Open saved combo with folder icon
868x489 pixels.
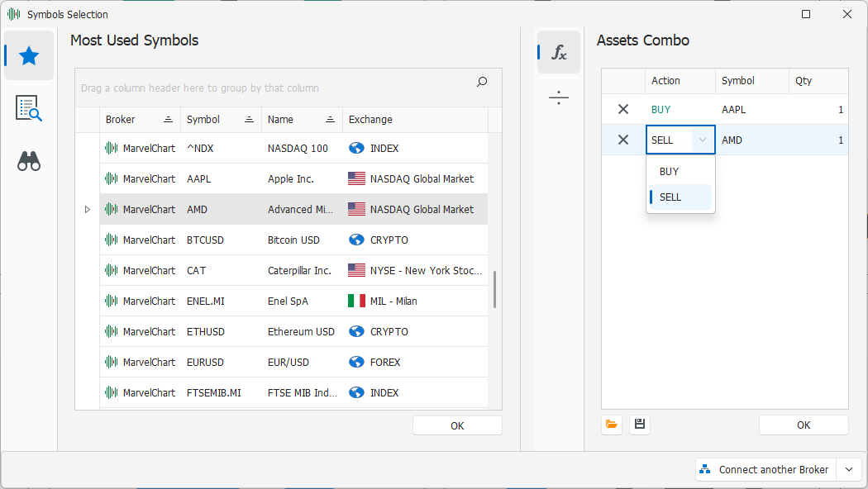click(612, 425)
